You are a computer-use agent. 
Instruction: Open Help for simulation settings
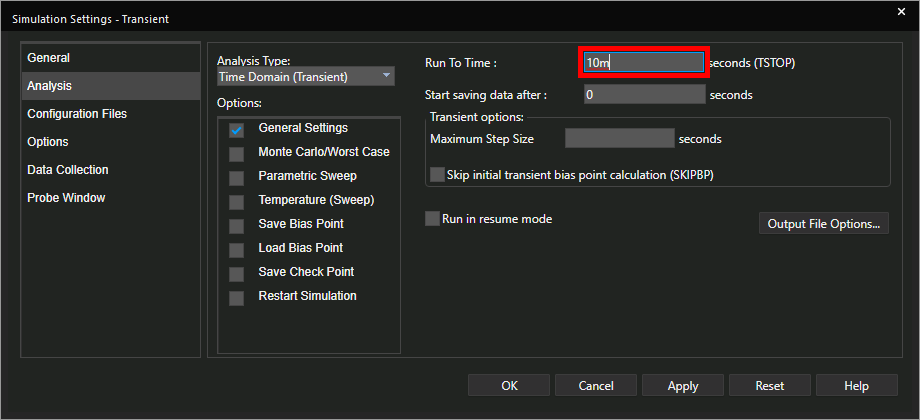click(x=857, y=385)
